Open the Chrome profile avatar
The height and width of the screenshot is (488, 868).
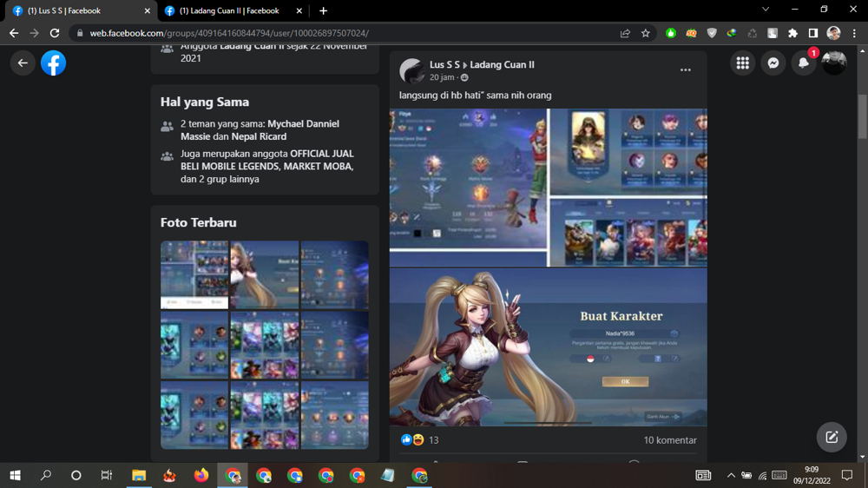tap(833, 33)
